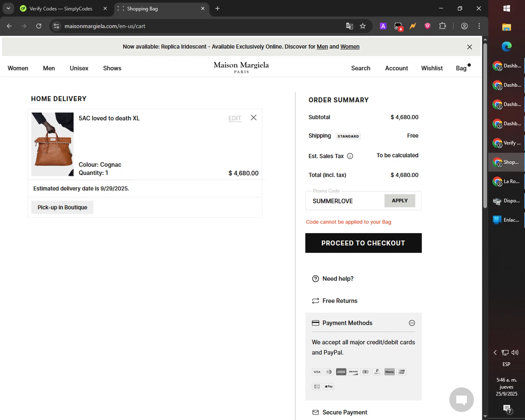Proceed to checkout

363,243
